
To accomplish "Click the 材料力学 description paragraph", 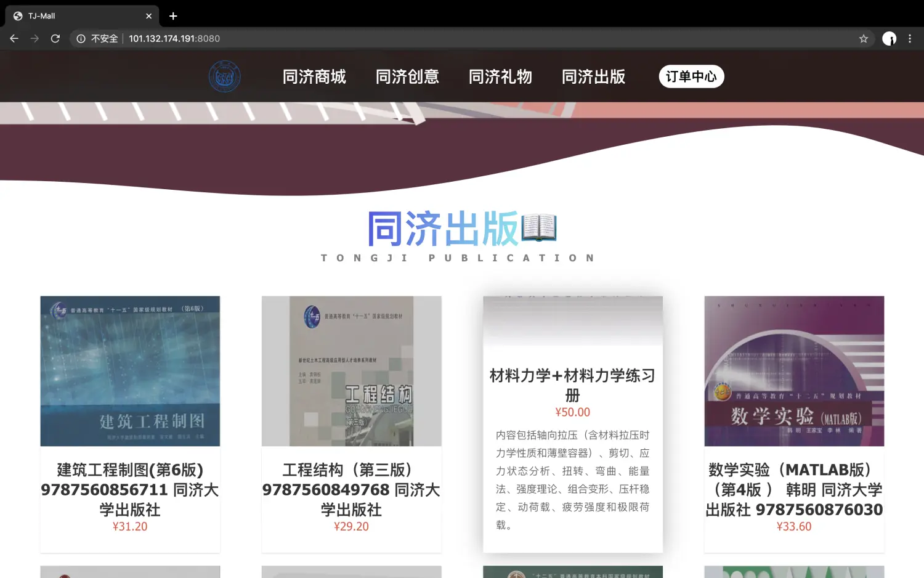I will pos(572,480).
